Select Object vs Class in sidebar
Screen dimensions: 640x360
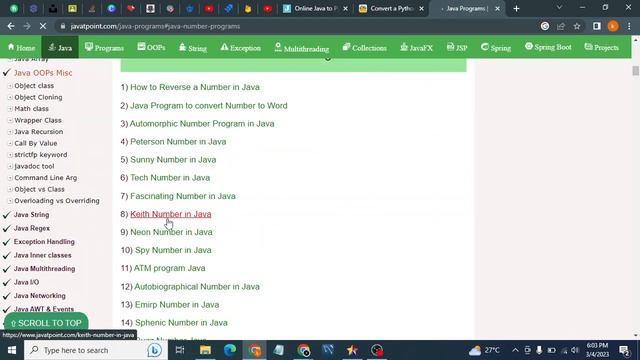pos(39,189)
